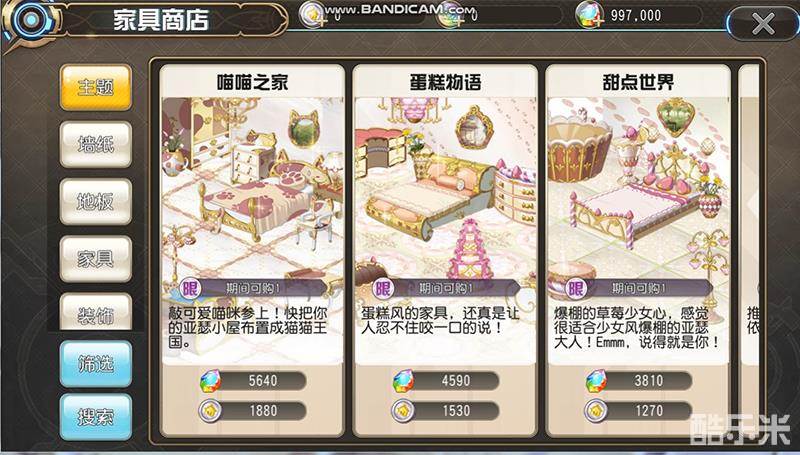This screenshot has width=800, height=455.
Task: Tap the rainbow gem price icon beside 5640
Action: (210, 381)
